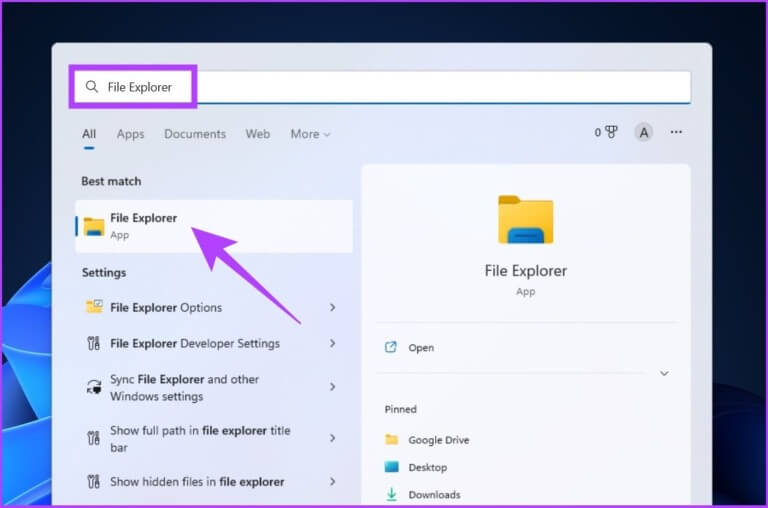
Task: Click the search magnifier icon
Action: tap(92, 87)
